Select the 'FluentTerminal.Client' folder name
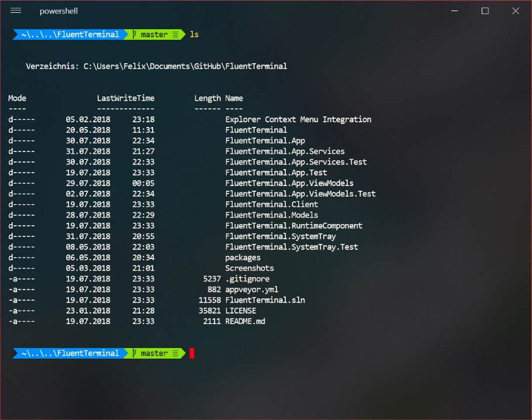Image resolution: width=532 pixels, height=420 pixels. tap(271, 204)
